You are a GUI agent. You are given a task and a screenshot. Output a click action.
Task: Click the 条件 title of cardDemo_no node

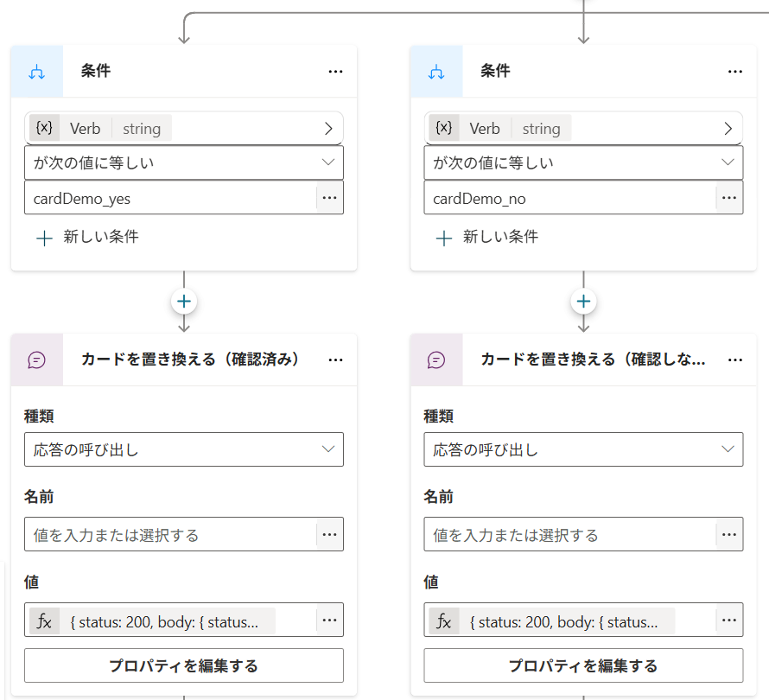click(x=496, y=71)
